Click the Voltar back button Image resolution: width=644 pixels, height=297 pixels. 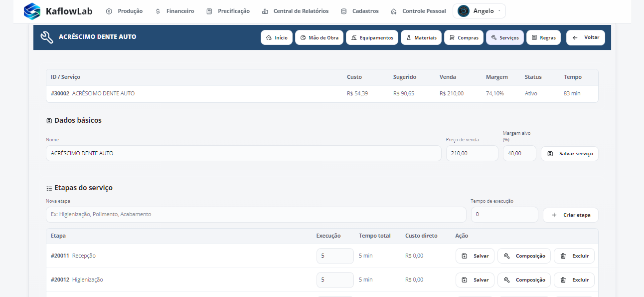[586, 37]
